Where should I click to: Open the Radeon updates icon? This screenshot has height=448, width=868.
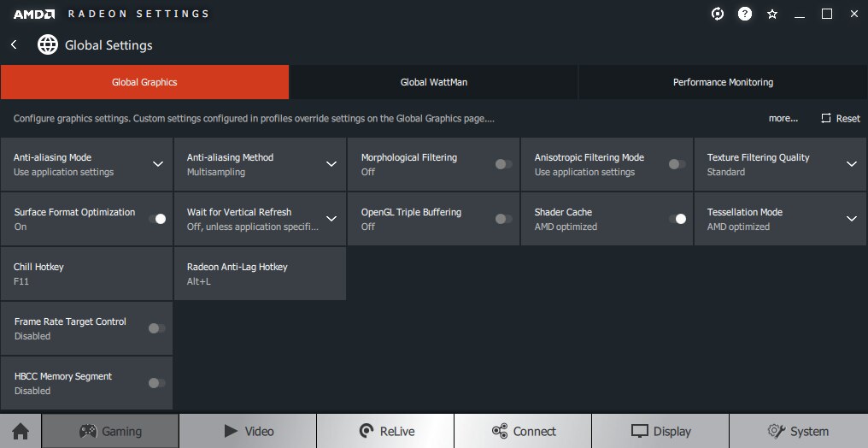point(718,14)
